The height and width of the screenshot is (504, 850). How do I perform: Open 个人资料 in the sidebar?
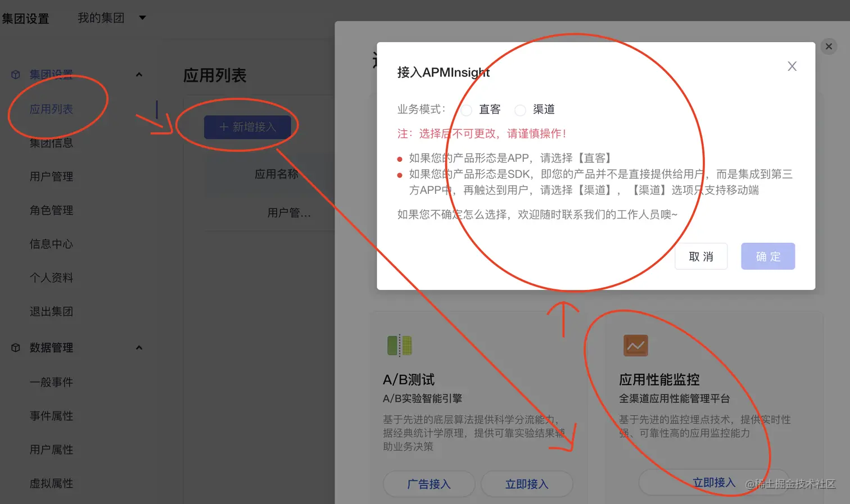51,278
